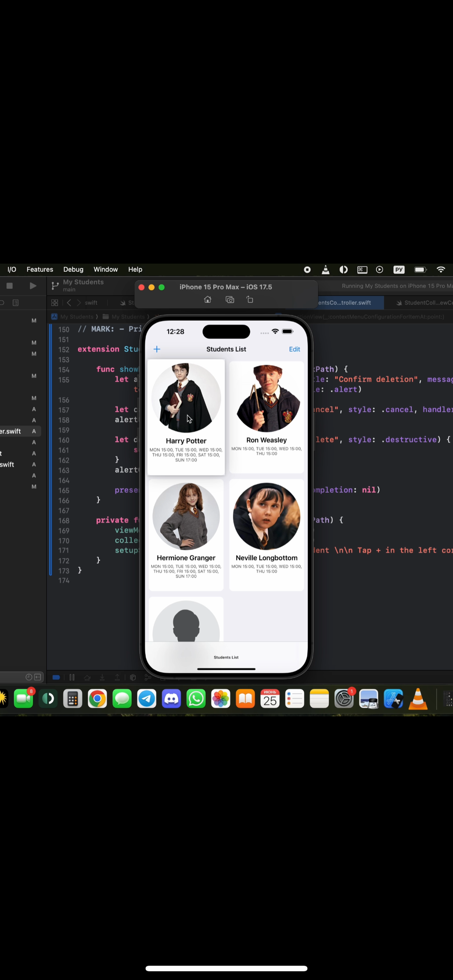Click the Simulator Home button icon
453x980 pixels.
coord(208,299)
